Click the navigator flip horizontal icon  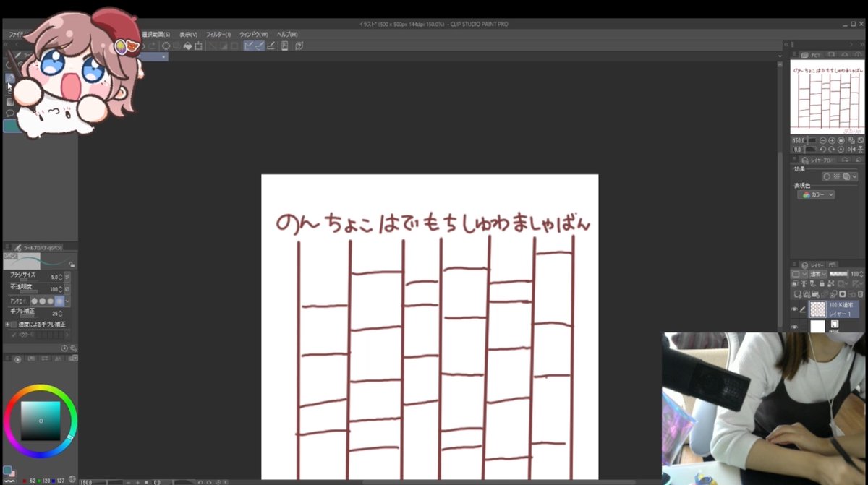click(x=851, y=150)
